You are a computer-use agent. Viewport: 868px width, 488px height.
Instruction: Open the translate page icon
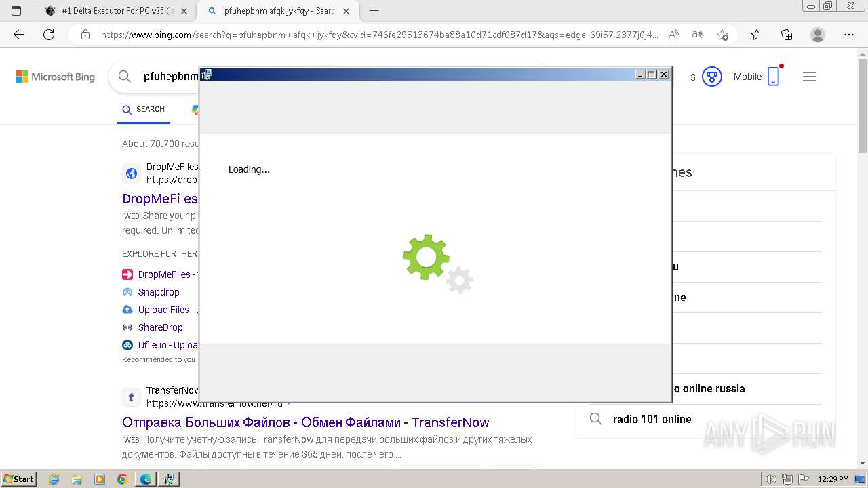698,35
